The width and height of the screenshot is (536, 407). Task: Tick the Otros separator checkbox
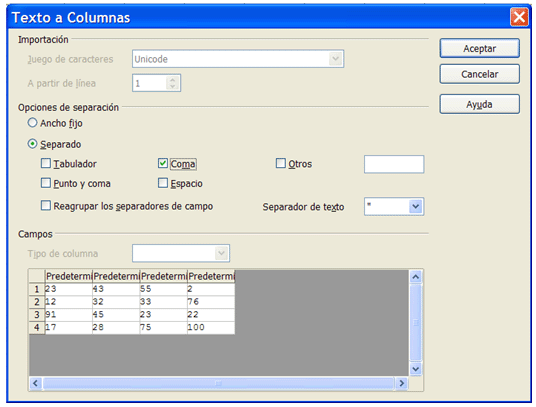click(281, 163)
